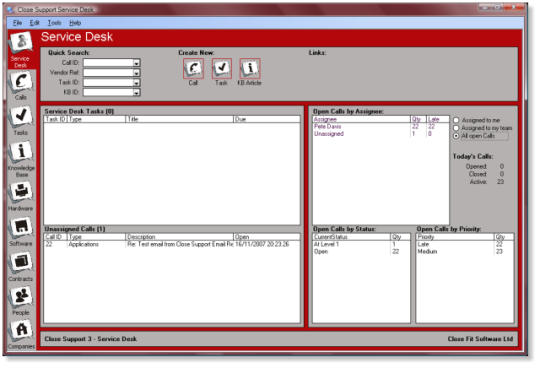Open the Knowledge Base sidebar icon

click(21, 160)
